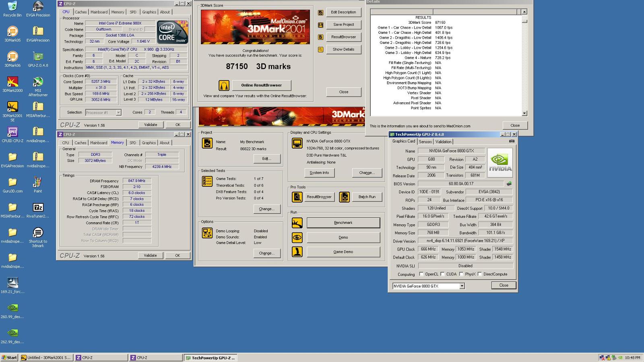The height and width of the screenshot is (362, 644).
Task: Enable the DirectCompute checkbox in GPU-Z
Action: [480, 274]
